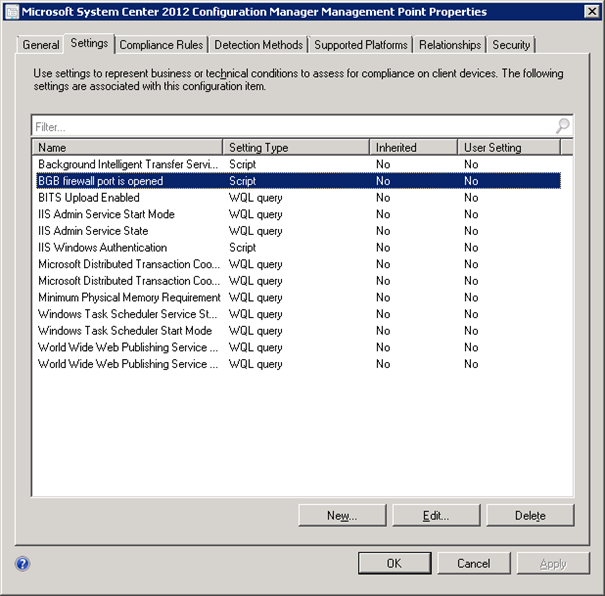The height and width of the screenshot is (596, 605).
Task: Sort list by Name column header
Action: pos(127,147)
